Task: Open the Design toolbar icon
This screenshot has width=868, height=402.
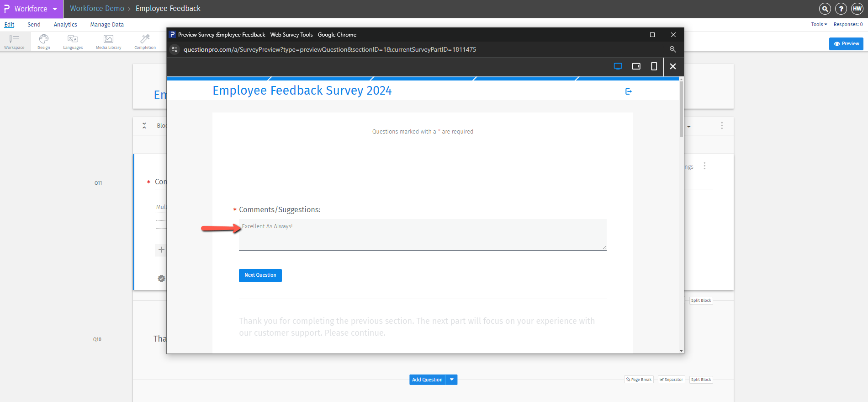Action: tap(44, 42)
